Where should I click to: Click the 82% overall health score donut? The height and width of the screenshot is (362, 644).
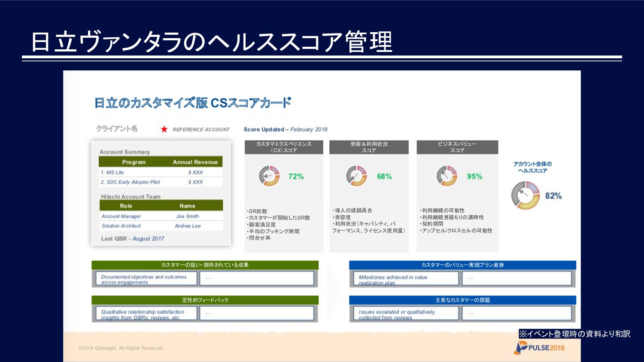click(x=525, y=195)
